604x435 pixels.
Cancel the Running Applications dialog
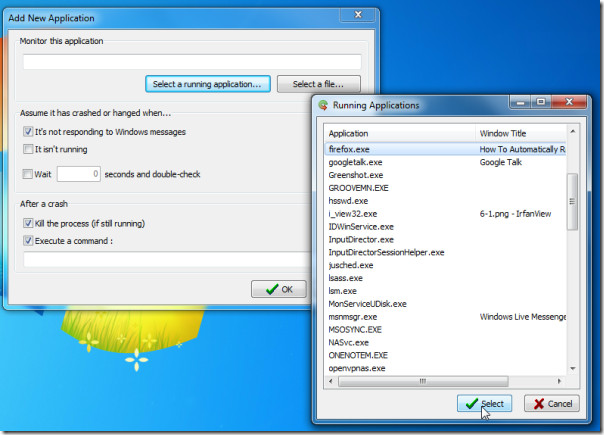552,403
